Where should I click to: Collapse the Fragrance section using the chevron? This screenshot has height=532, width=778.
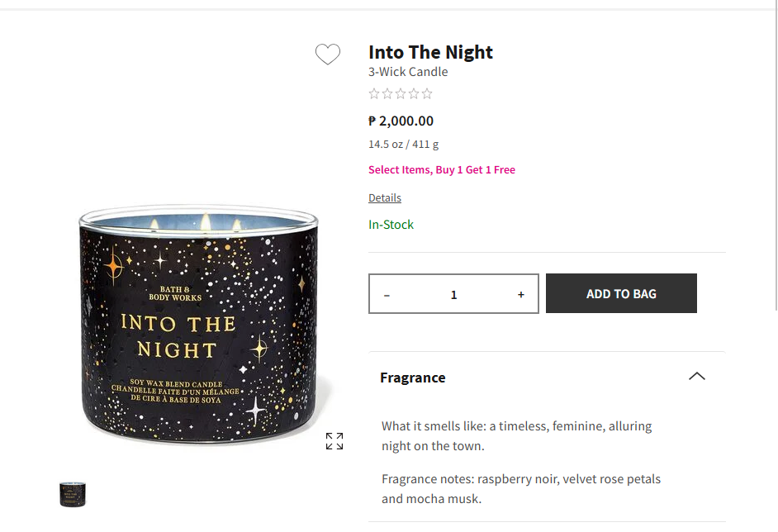(x=697, y=377)
